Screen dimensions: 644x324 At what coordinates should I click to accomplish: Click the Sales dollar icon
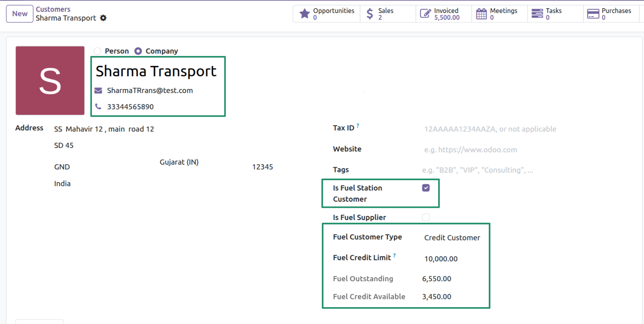tap(370, 14)
